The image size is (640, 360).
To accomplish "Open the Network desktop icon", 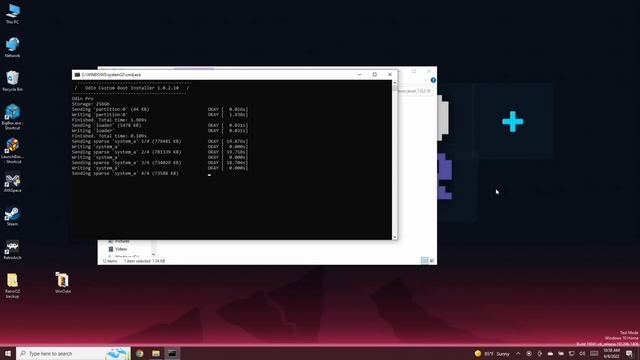I will click(x=12, y=47).
